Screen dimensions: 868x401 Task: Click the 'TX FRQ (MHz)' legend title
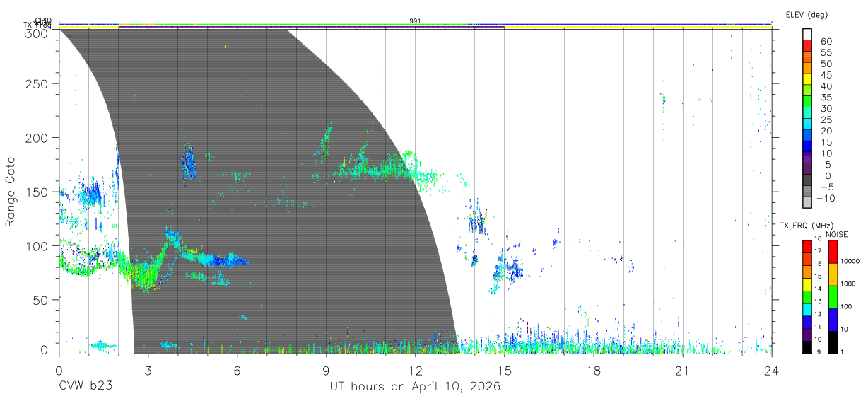click(x=807, y=226)
